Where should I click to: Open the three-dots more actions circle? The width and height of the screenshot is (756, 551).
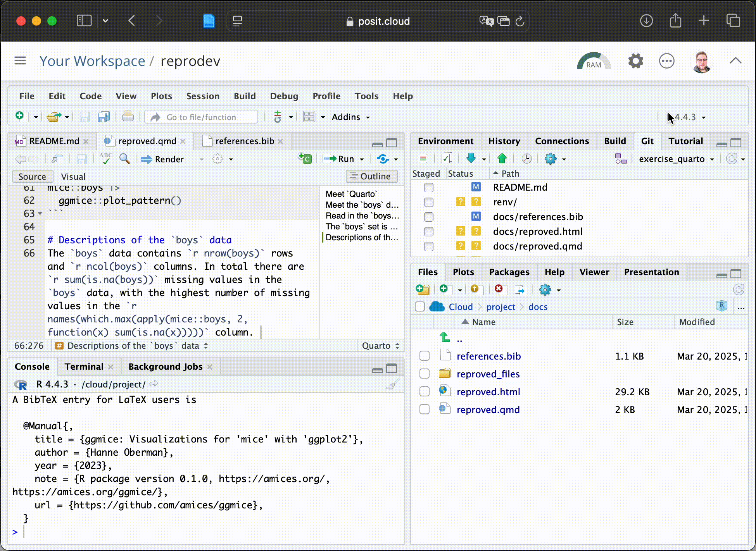667,61
